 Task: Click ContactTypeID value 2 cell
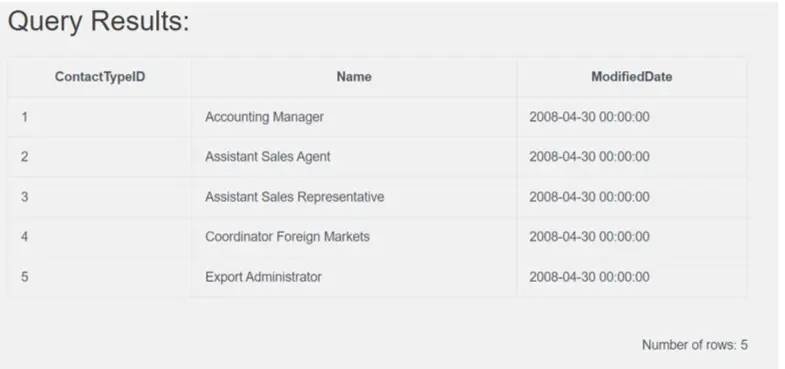pos(100,157)
